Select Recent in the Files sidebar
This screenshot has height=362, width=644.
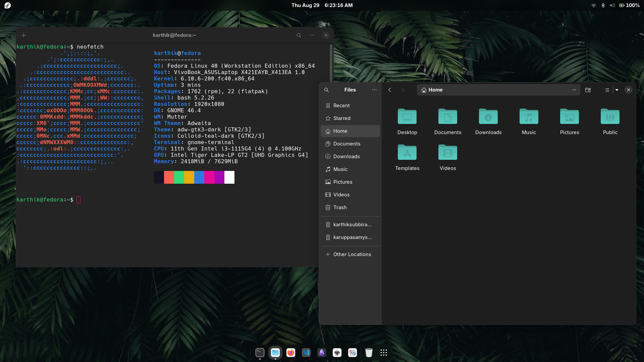click(350, 106)
